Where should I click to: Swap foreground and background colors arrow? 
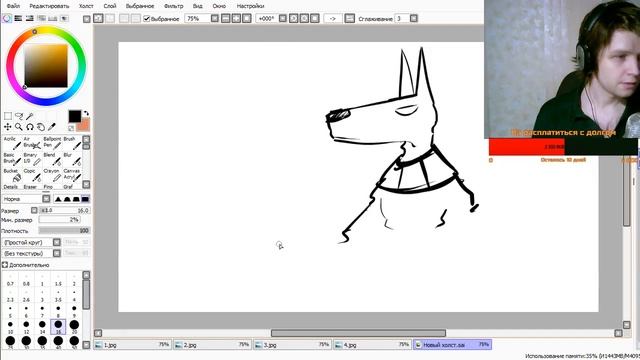pyautogui.click(x=86, y=113)
